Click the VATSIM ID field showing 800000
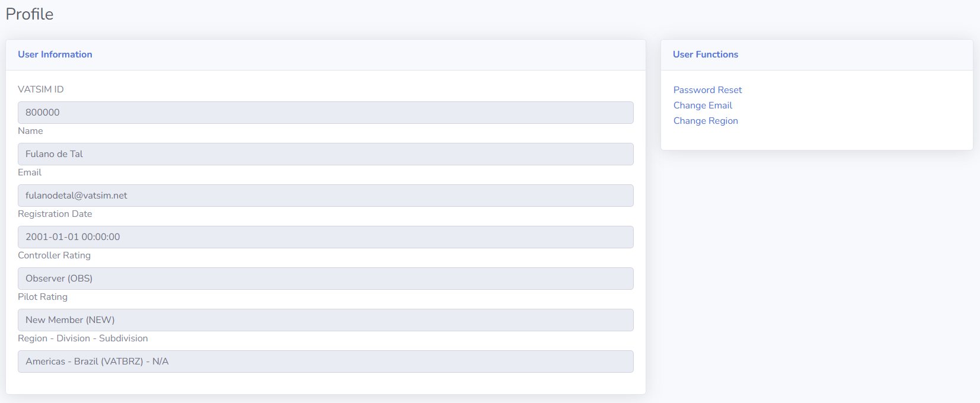 click(x=325, y=113)
